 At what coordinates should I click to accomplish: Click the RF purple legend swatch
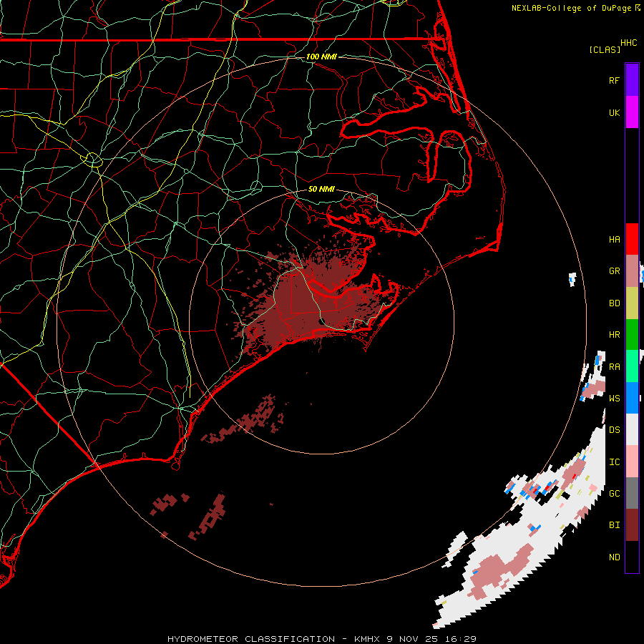632,80
